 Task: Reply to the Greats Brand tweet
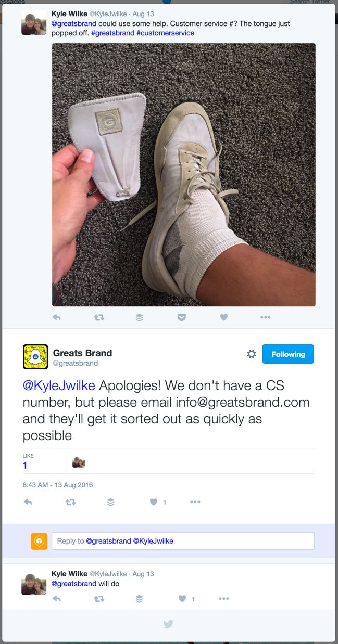tap(29, 502)
